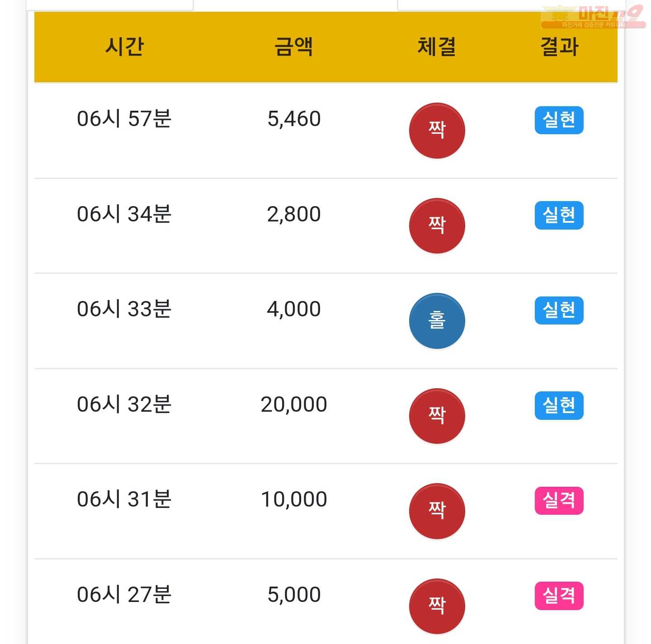Click the red 짝 badge at 06시 27분

437,606
